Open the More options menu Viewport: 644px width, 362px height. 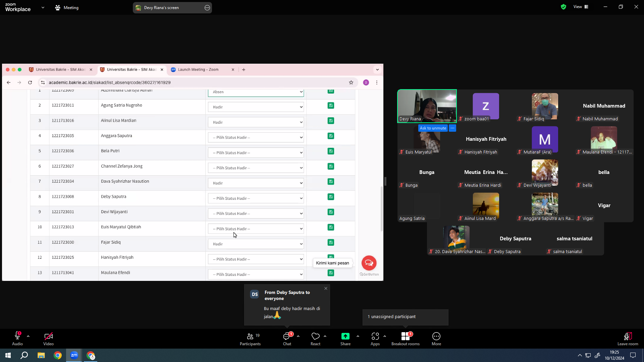tap(436, 339)
